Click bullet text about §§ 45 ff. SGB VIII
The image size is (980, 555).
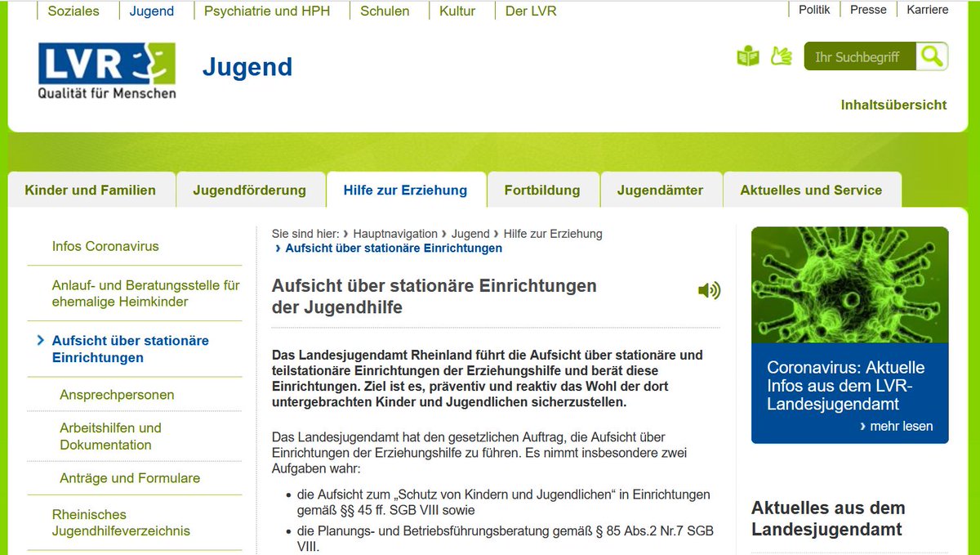pos(503,502)
